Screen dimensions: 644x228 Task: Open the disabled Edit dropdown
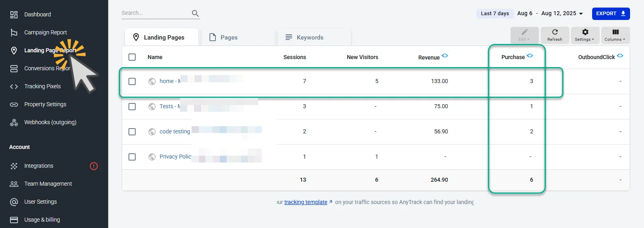(524, 35)
